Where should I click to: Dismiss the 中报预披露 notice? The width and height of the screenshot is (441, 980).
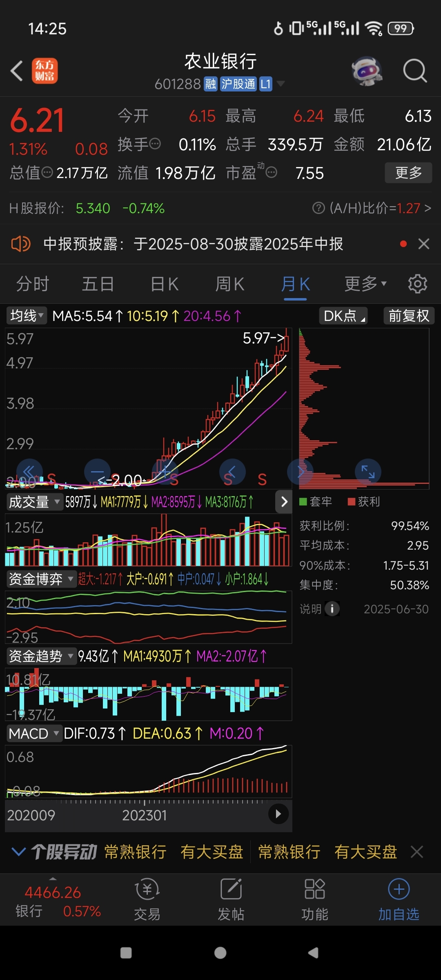(x=424, y=244)
